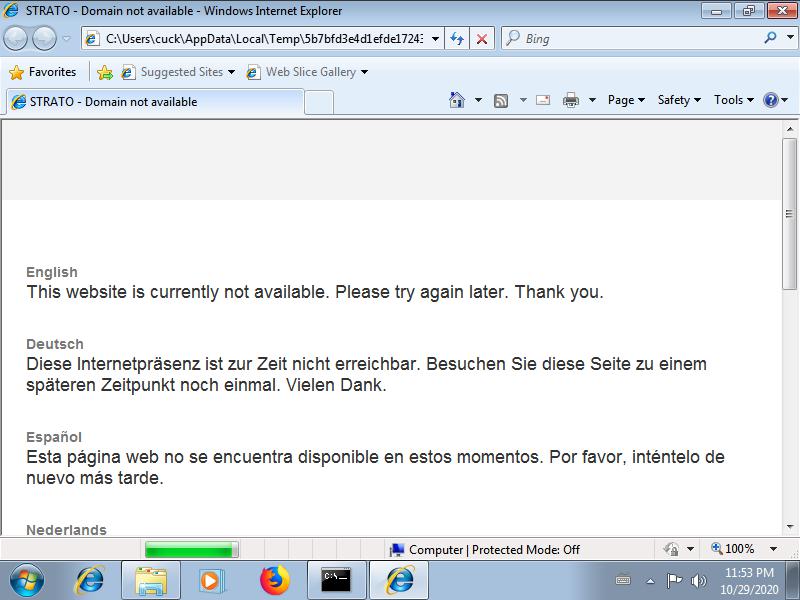Open the Safety menu
The width and height of the screenshot is (800, 600).
click(x=679, y=100)
